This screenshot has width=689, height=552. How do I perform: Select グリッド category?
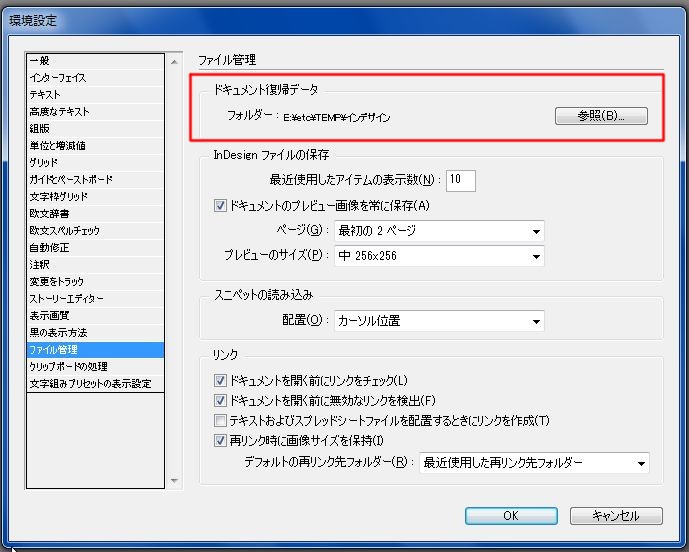coord(95,163)
